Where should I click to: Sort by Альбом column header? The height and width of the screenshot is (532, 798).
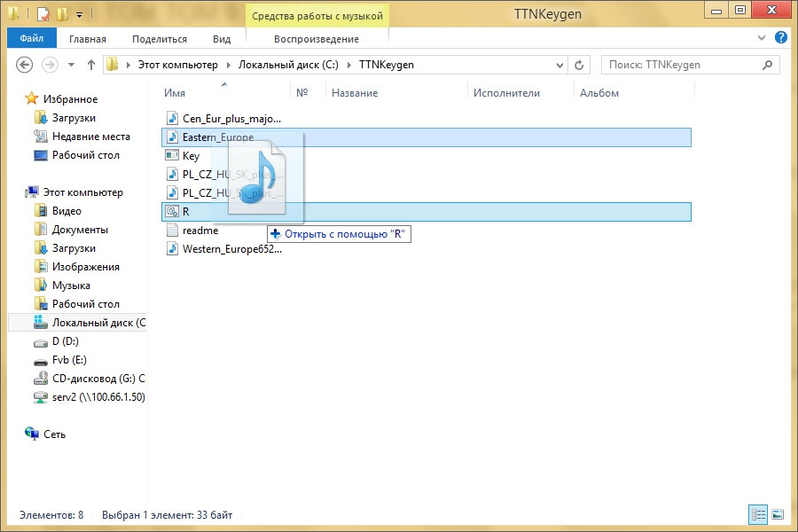tap(599, 93)
